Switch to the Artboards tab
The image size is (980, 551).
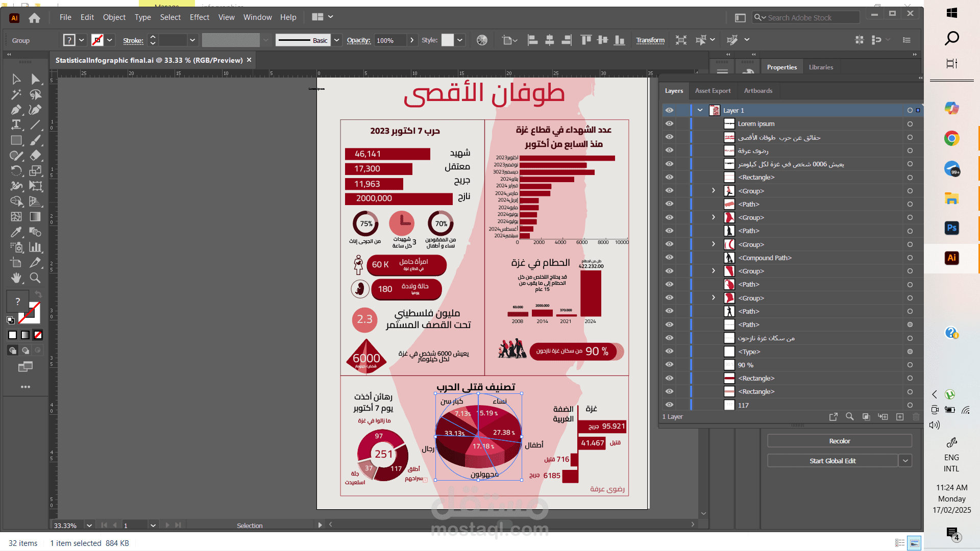click(758, 91)
